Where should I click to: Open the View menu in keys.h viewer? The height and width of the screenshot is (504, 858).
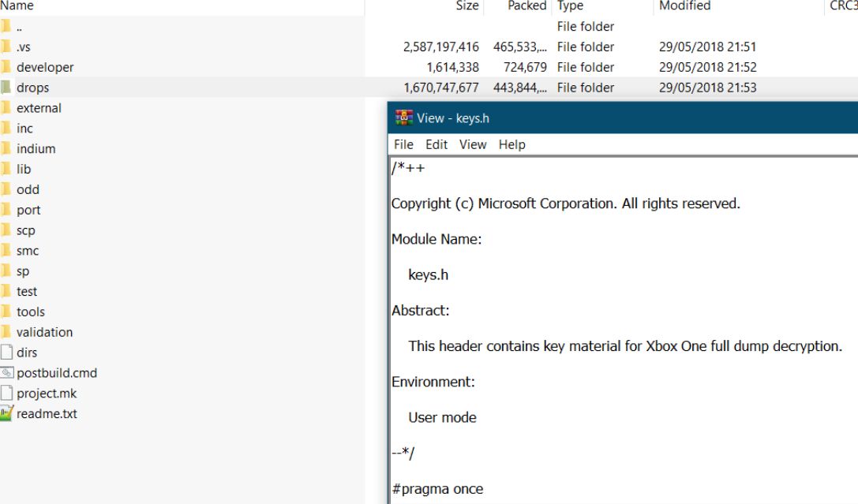point(473,144)
